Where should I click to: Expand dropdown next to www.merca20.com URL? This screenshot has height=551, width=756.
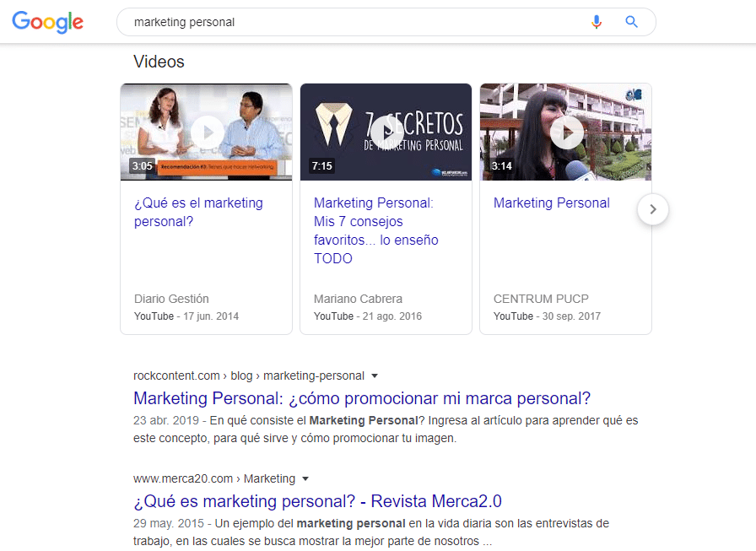(x=305, y=478)
